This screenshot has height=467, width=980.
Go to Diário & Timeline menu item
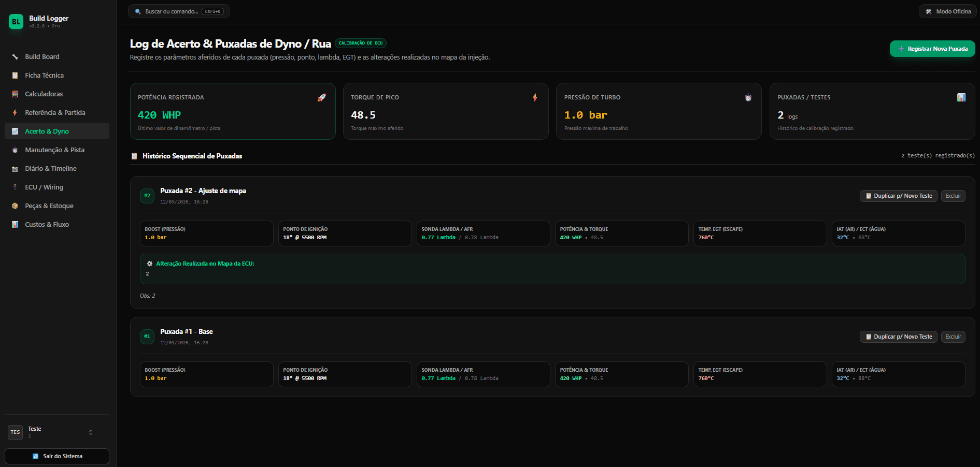pyautogui.click(x=57, y=169)
